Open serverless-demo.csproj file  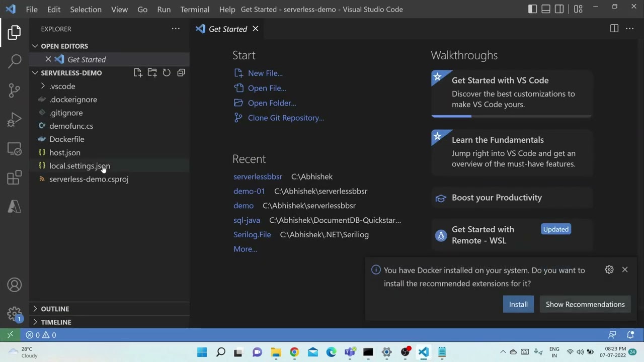pyautogui.click(x=109, y=179)
